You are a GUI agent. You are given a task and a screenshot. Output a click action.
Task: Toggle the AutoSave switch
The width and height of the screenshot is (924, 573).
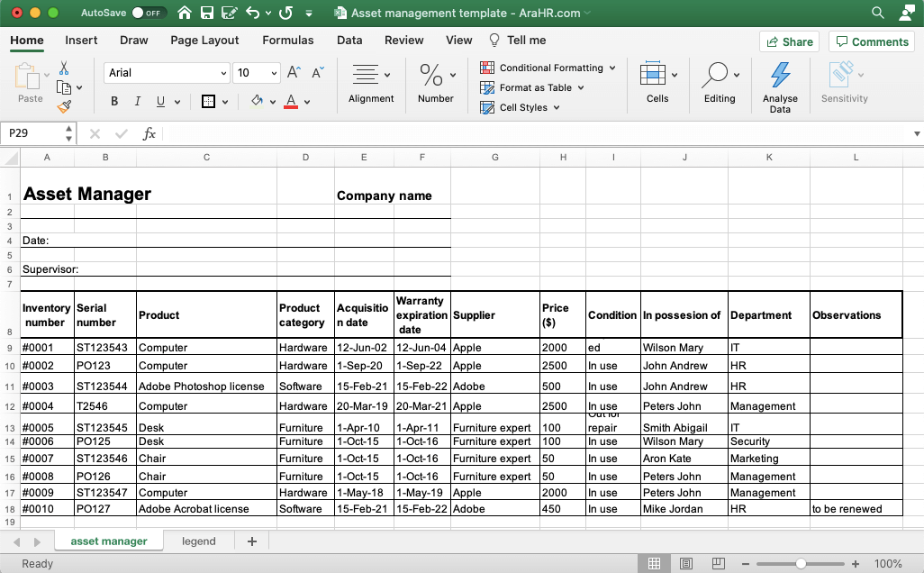click(148, 14)
